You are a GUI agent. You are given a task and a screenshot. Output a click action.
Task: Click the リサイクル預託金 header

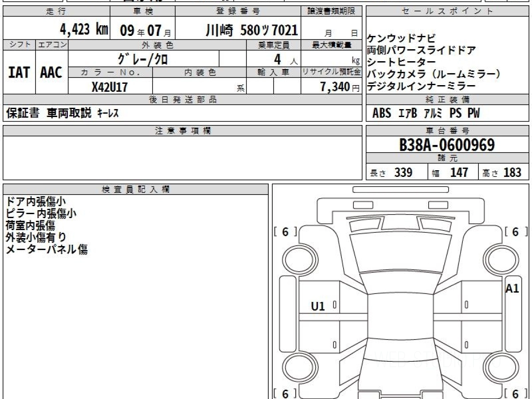point(332,72)
